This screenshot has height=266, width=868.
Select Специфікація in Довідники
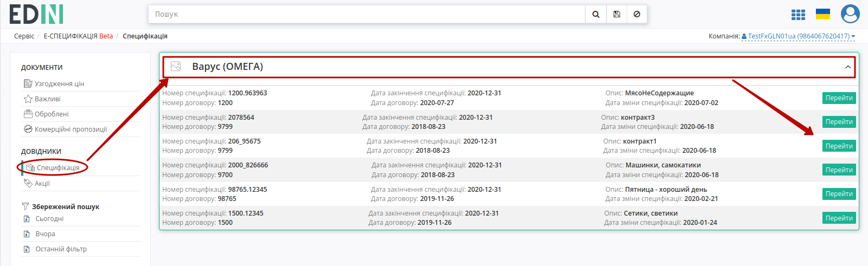click(x=58, y=168)
